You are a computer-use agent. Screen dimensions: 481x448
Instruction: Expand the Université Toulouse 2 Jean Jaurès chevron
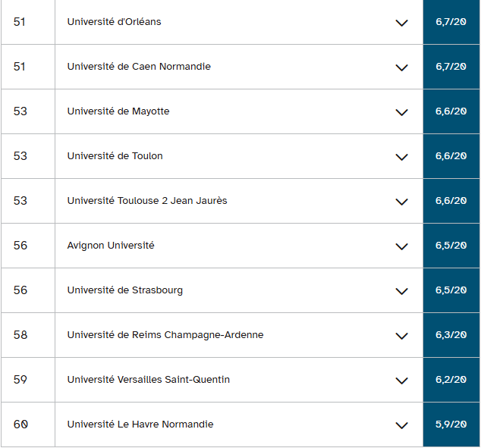(402, 202)
